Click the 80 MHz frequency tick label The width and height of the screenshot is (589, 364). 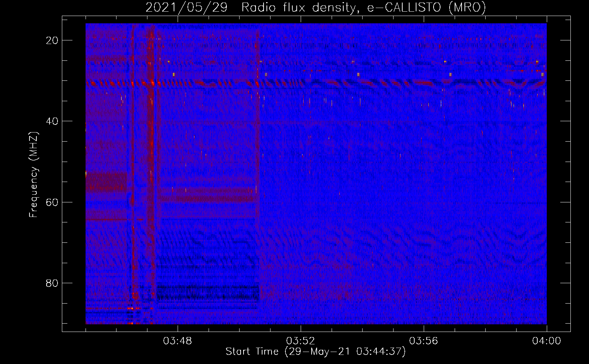(x=52, y=283)
